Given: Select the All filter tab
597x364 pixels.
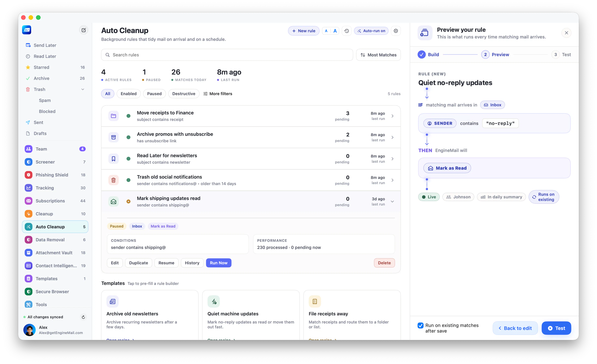Looking at the screenshot, I should click(108, 94).
